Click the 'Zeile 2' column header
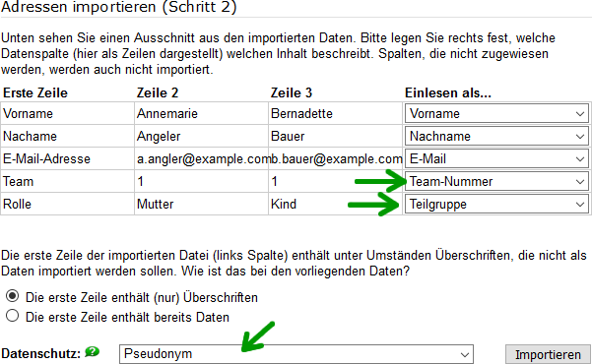 [157, 92]
